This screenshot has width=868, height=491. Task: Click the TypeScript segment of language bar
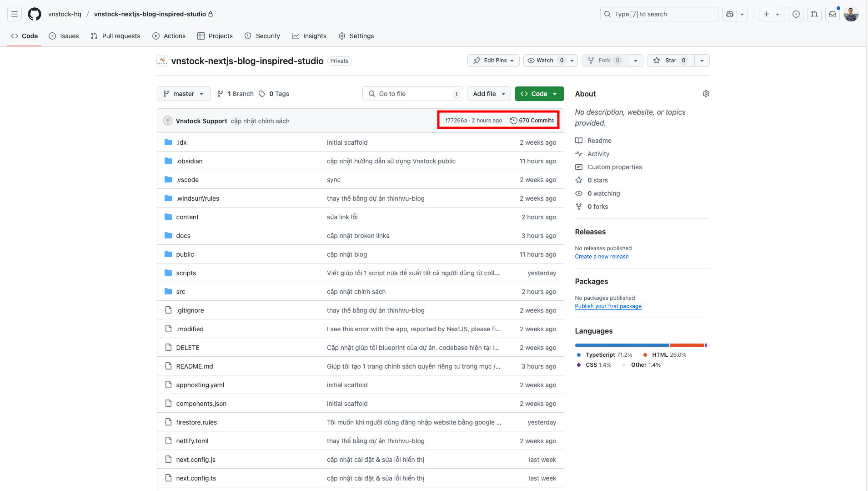[x=622, y=345]
